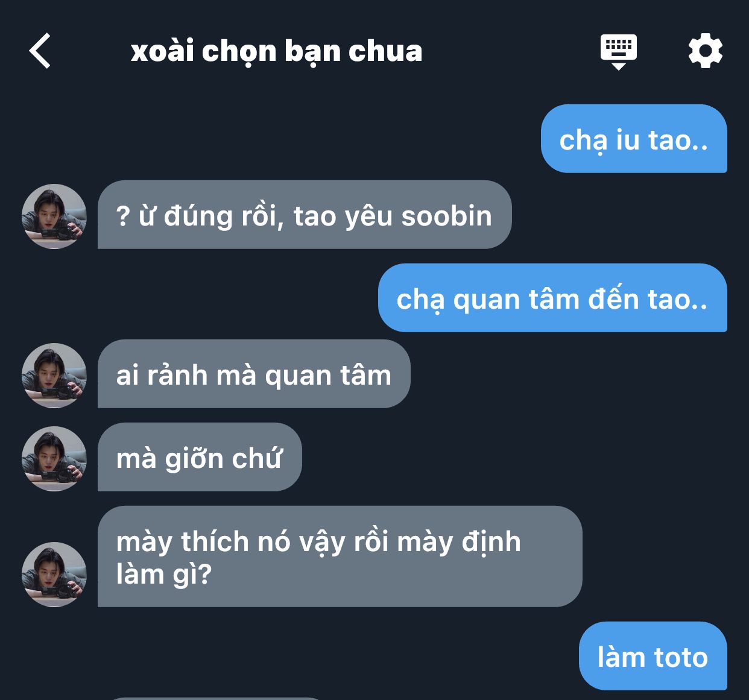Select the message "? ừ đúng rồi, tao yêu soobin"
The width and height of the screenshot is (749, 700).
(x=305, y=215)
